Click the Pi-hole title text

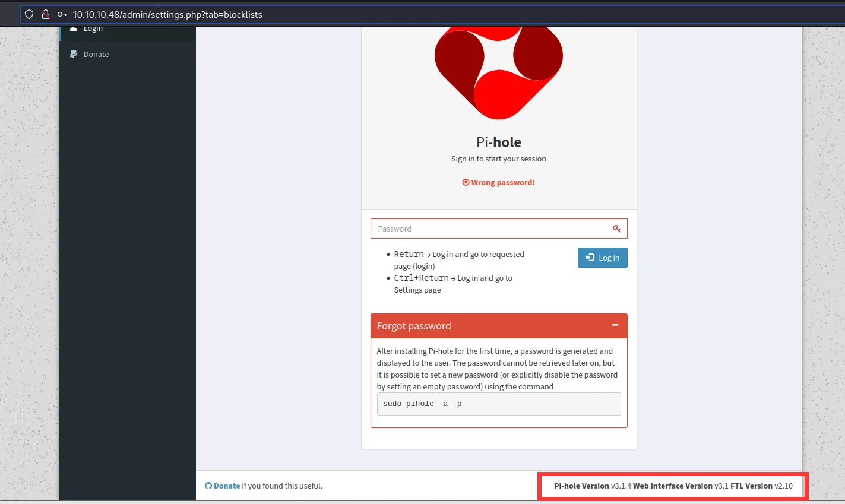pos(499,142)
